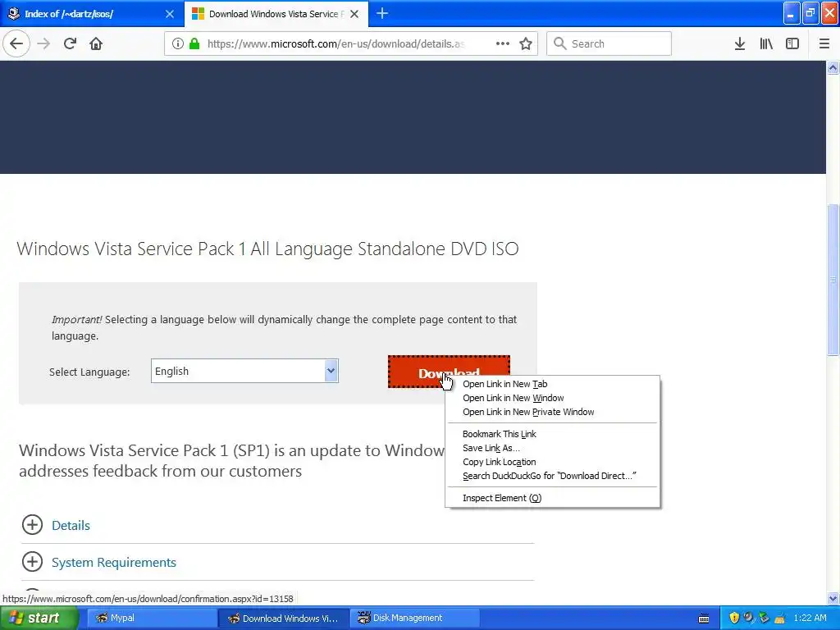Select Search DuckDuckGo for "Download Direct..."

coord(552,476)
